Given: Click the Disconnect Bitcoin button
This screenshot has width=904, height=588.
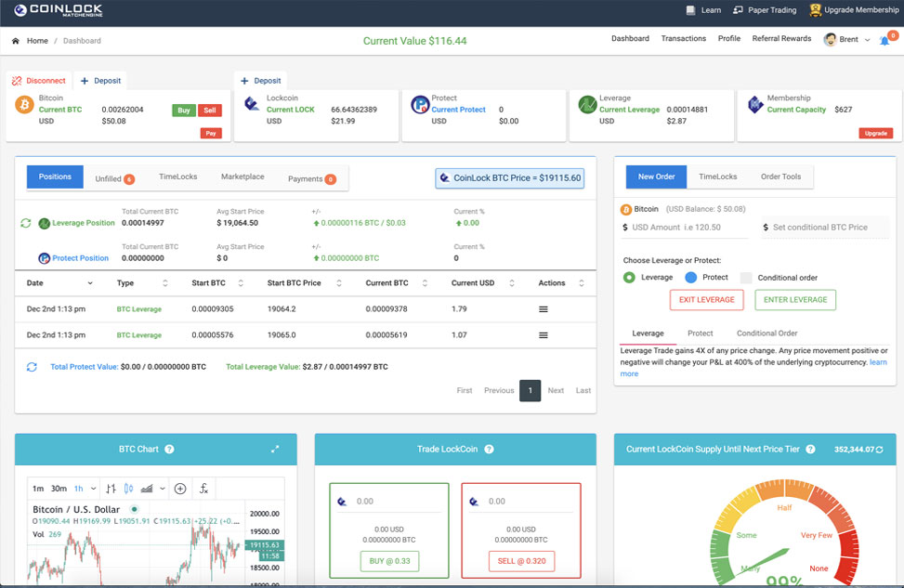Looking at the screenshot, I should tap(39, 81).
